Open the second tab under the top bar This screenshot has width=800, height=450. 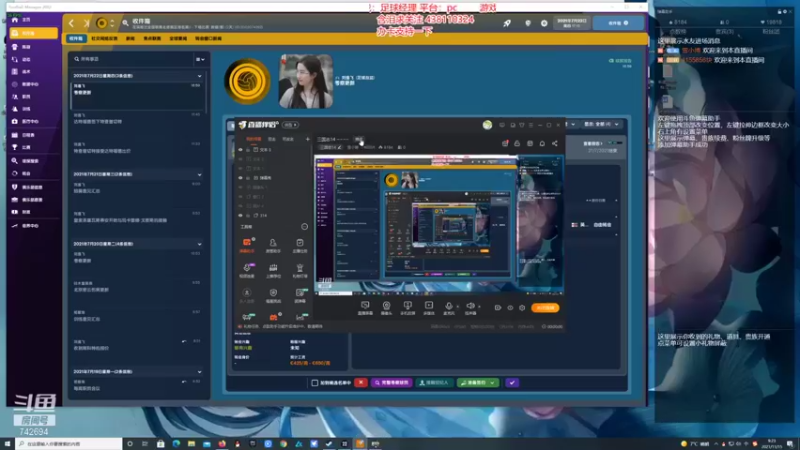click(x=105, y=38)
